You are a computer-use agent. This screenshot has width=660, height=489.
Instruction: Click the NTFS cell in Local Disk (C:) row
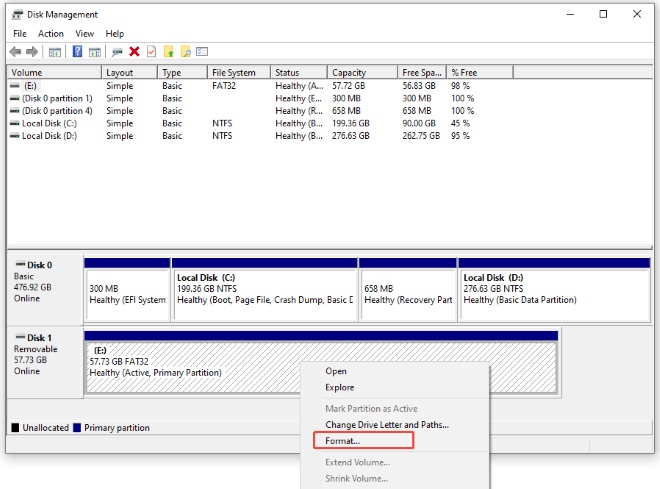coord(222,123)
